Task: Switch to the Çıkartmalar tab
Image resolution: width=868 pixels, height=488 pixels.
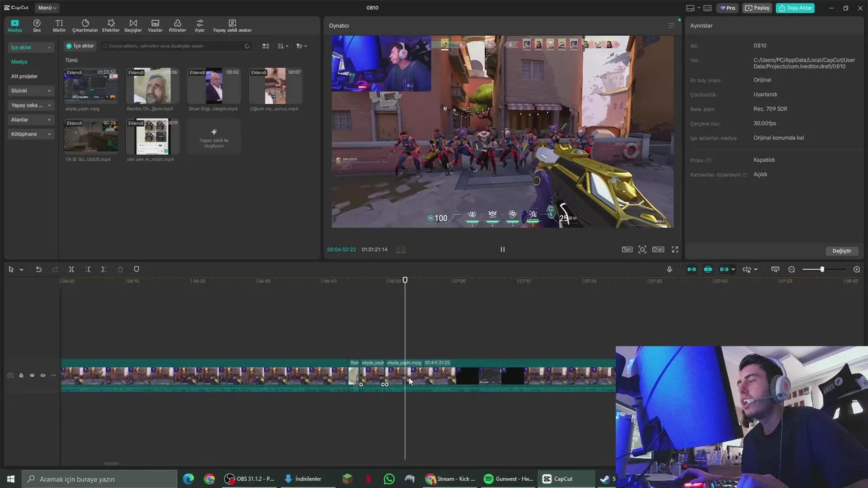Action: click(x=85, y=26)
